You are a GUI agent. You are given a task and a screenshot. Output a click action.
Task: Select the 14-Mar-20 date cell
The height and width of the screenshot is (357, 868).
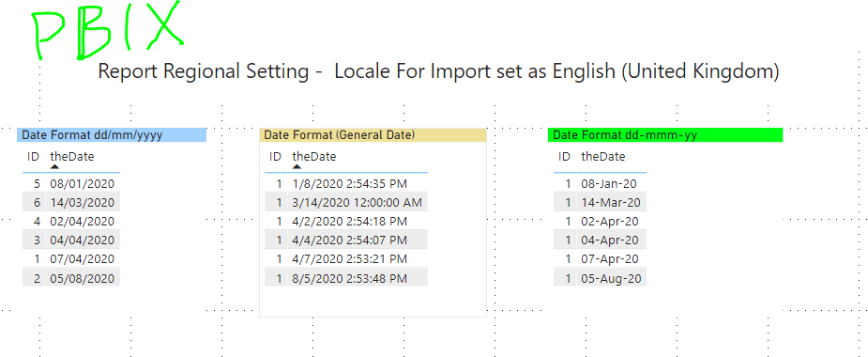pos(611,202)
